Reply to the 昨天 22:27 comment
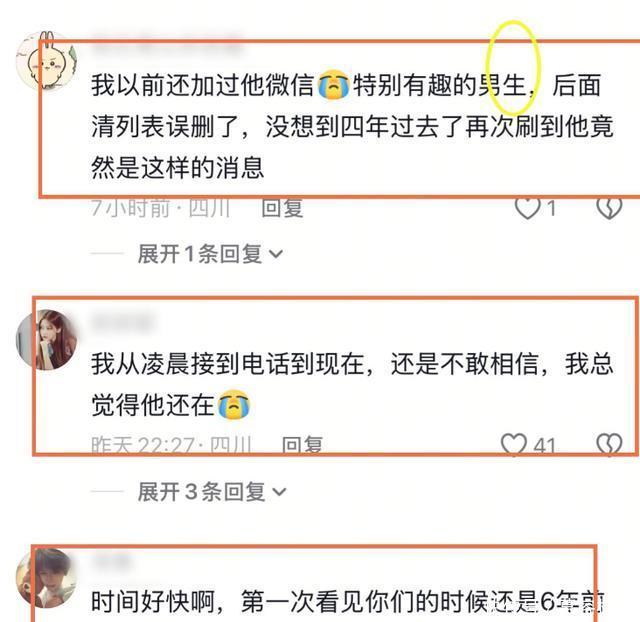This screenshot has width=640, height=622. pos(302,445)
